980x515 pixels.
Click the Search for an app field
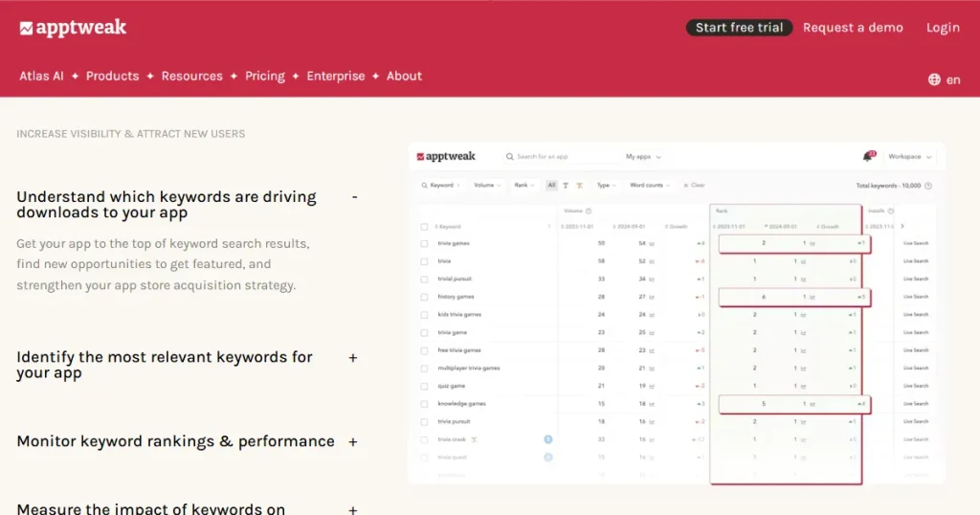tap(559, 157)
